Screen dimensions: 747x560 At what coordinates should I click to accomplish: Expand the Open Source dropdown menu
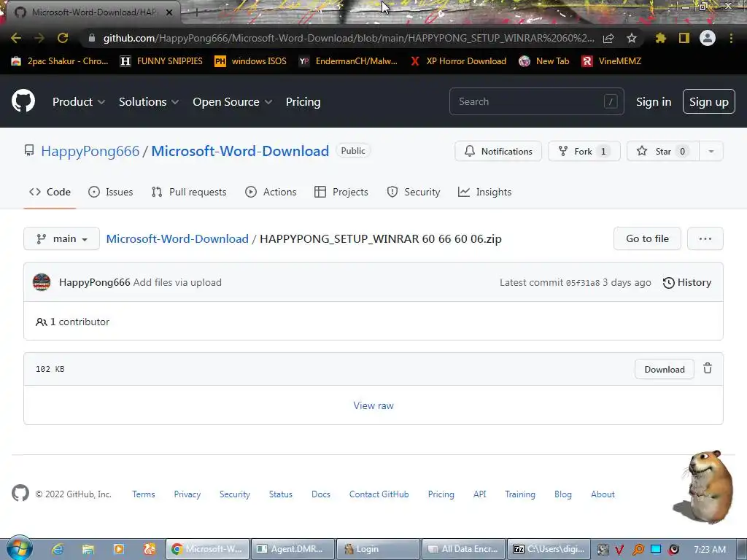coord(233,102)
